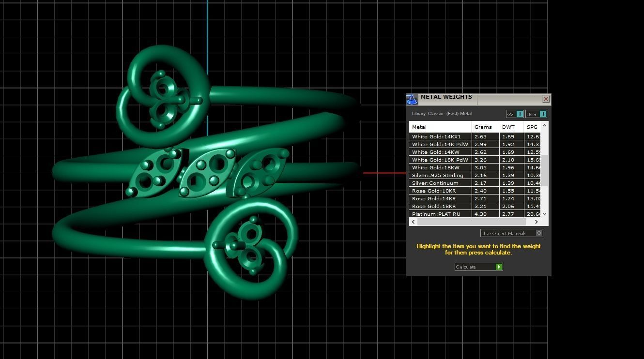Select the Rose Gold:14KR row
Image resolution: width=644 pixels, height=359 pixels.
pos(475,198)
